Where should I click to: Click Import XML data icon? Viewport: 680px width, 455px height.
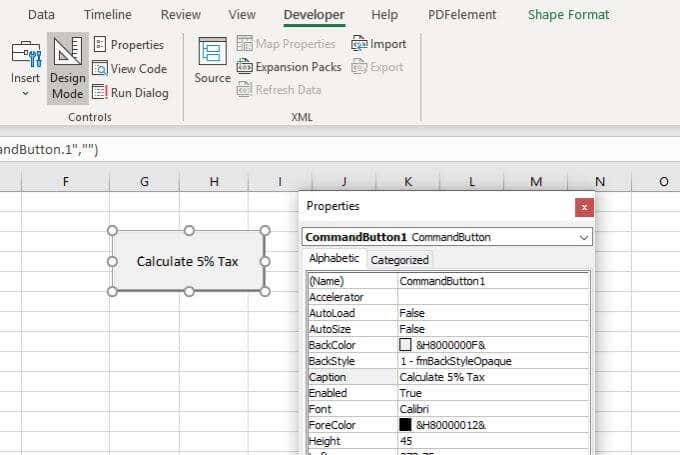359,44
